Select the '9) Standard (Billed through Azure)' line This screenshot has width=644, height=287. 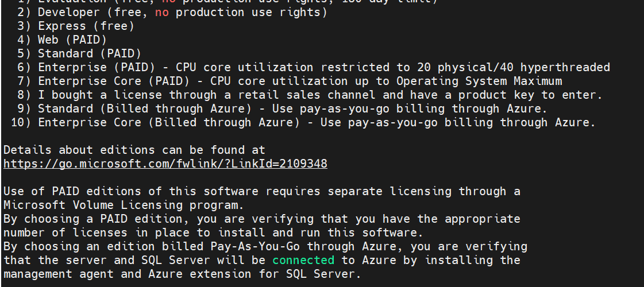coord(283,109)
